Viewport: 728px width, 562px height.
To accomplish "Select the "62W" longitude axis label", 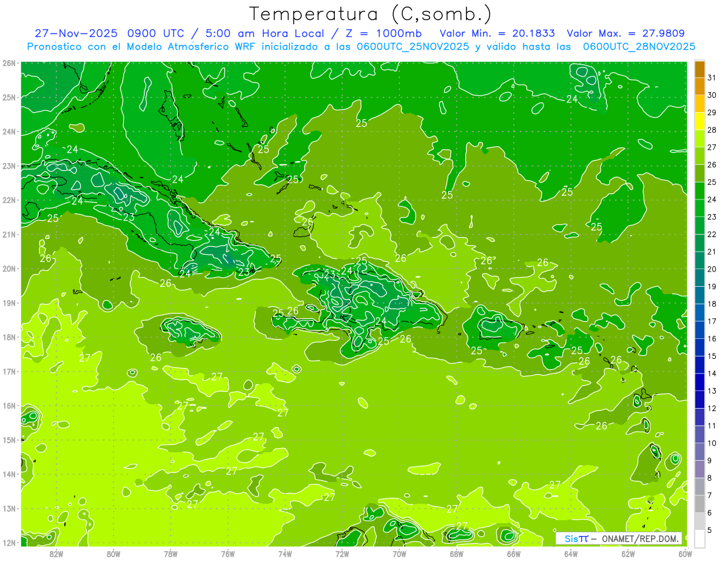I will click(627, 554).
